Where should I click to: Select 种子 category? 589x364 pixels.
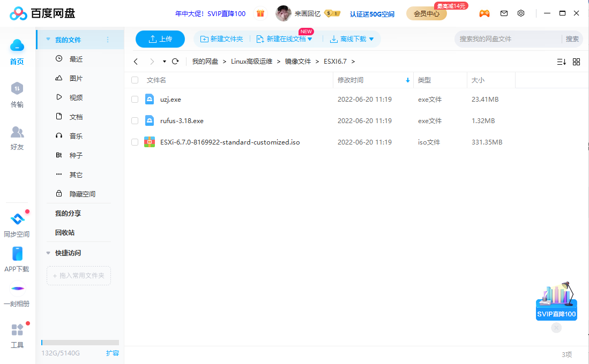click(76, 155)
